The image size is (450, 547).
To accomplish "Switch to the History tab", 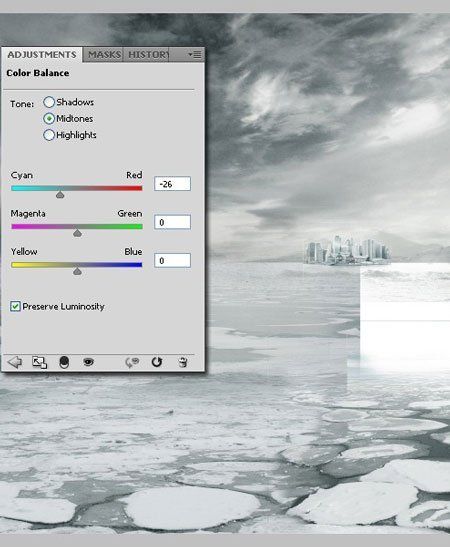I will (148, 55).
